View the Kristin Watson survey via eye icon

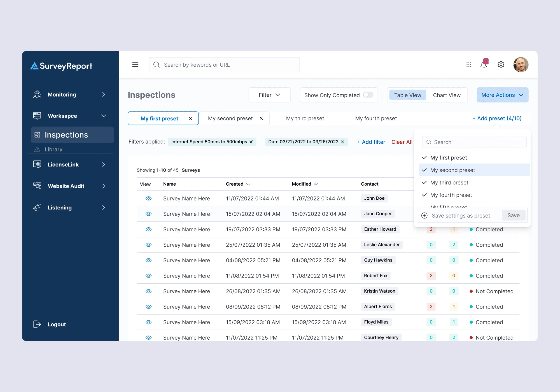pyautogui.click(x=149, y=291)
